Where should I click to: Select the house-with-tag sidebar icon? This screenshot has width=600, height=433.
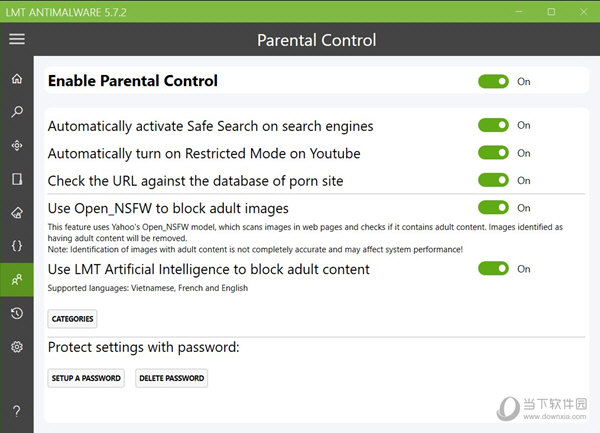pyautogui.click(x=17, y=212)
